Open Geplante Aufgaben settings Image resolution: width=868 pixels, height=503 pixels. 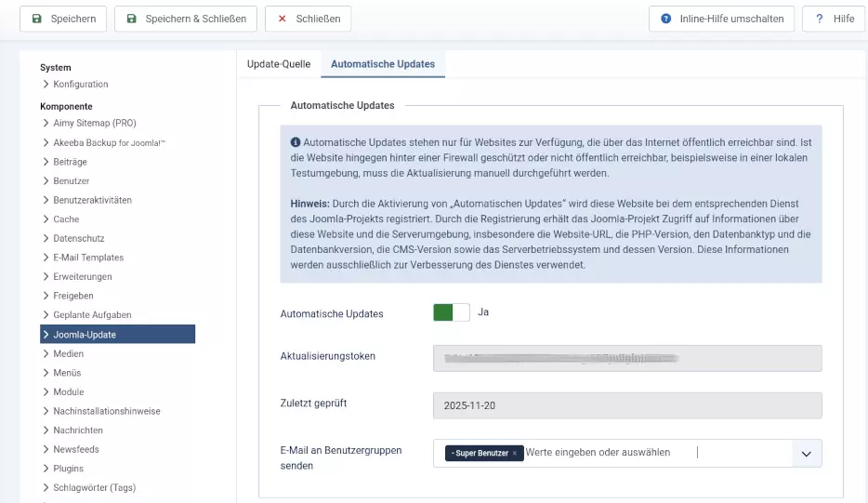pyautogui.click(x=92, y=314)
